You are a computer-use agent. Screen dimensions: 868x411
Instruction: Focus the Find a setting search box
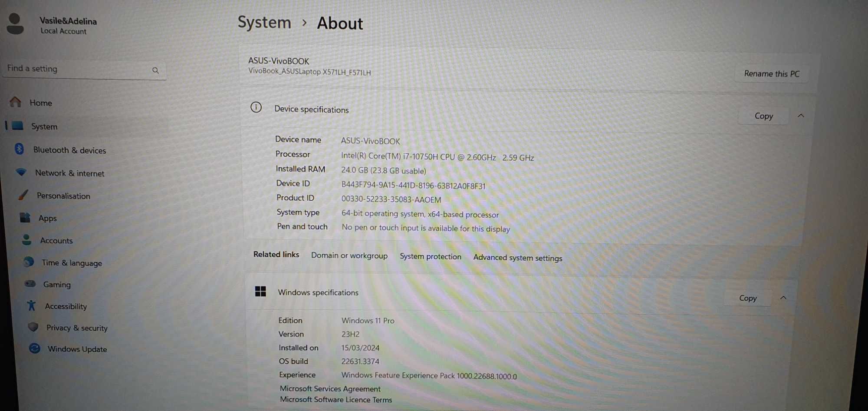pyautogui.click(x=84, y=70)
